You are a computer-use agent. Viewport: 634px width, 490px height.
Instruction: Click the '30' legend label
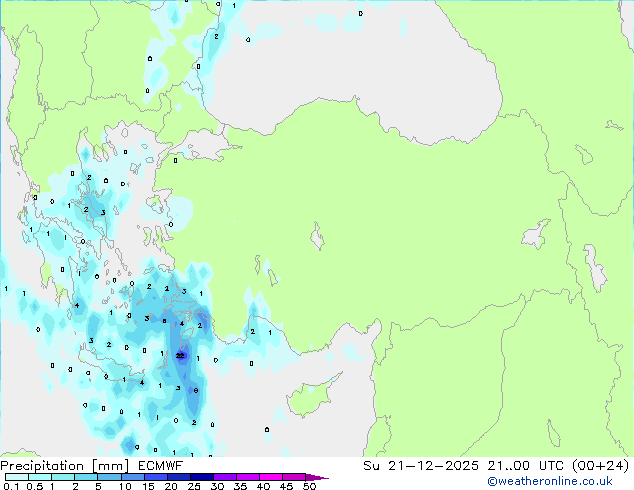(x=218, y=486)
